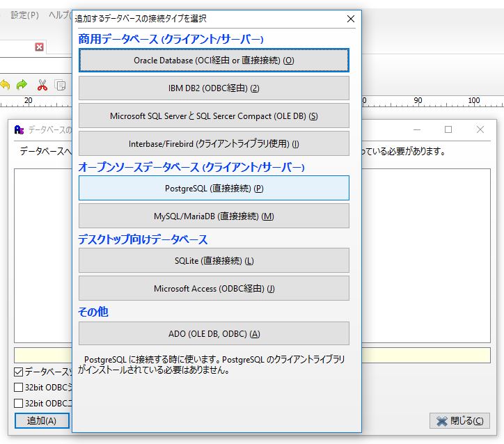Click the デスクトップ向けデータベース heading
The image size is (504, 444).
143,239
